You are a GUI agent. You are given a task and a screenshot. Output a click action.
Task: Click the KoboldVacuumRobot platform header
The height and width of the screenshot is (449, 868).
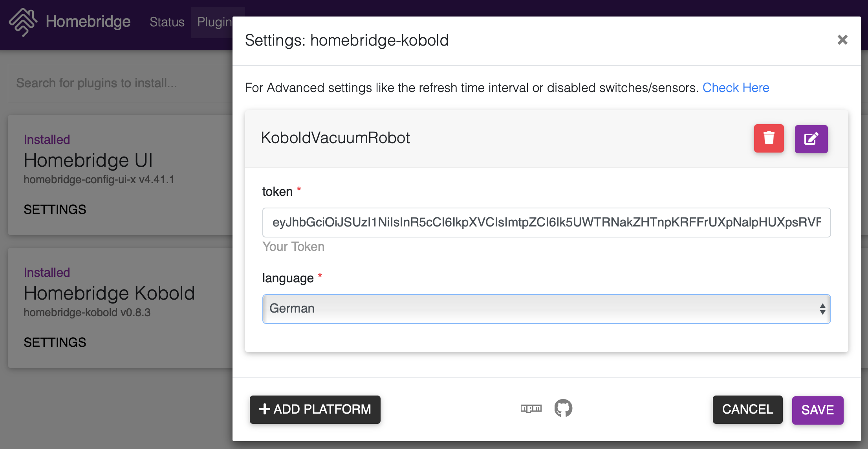(335, 138)
